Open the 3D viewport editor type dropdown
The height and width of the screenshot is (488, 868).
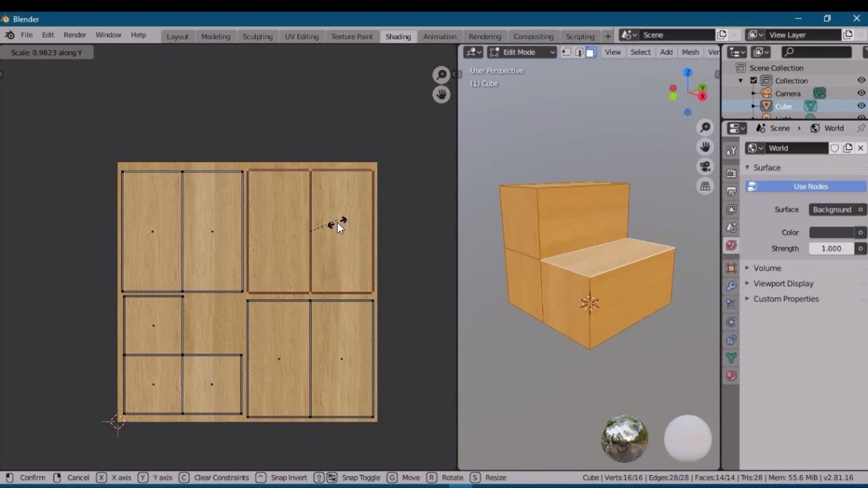(x=473, y=52)
